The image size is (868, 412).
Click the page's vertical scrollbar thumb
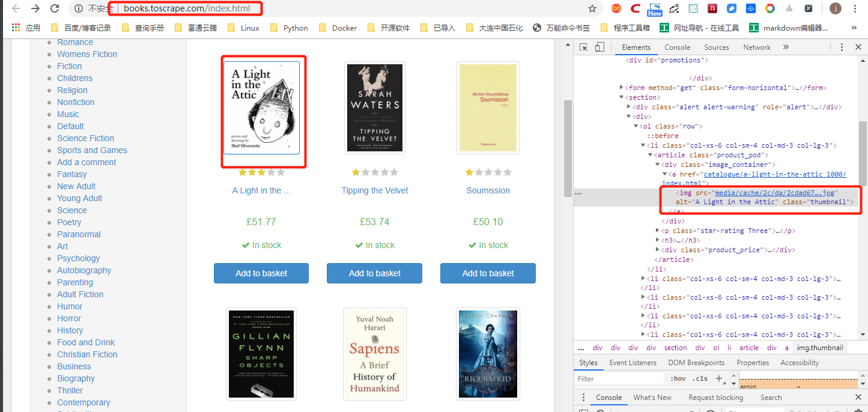[x=568, y=148]
